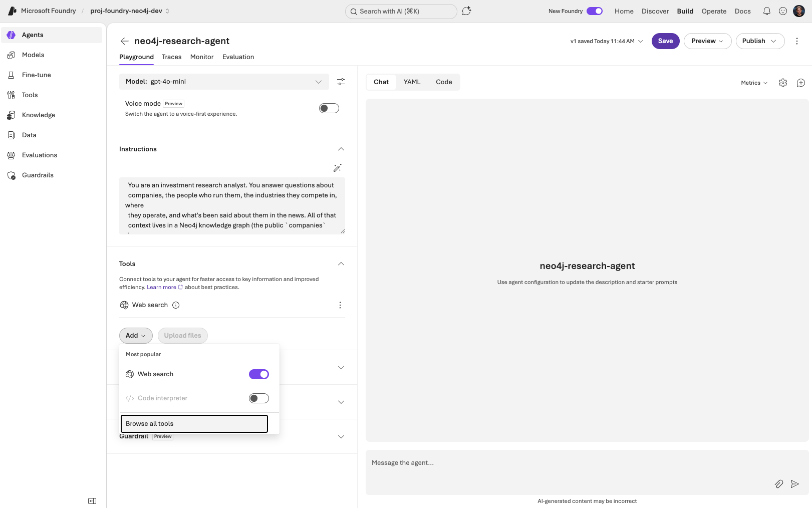Click the Knowledge sidebar icon
812x508 pixels.
[11, 115]
